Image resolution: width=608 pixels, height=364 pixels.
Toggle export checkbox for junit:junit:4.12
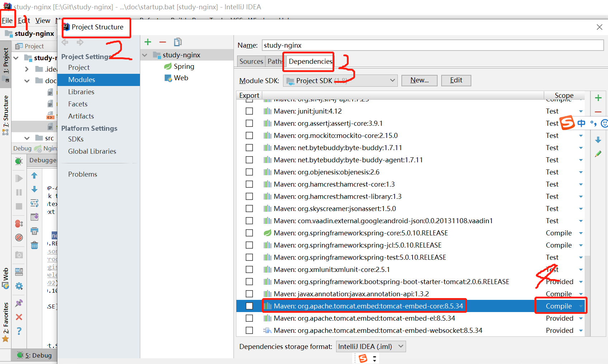point(249,111)
